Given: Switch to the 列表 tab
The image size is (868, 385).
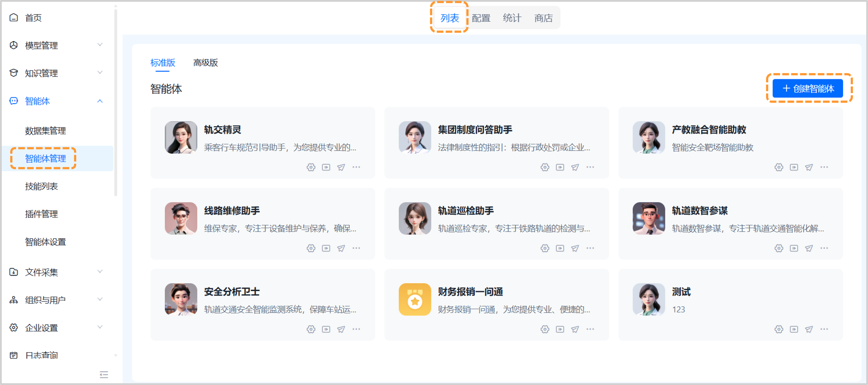Looking at the screenshot, I should 450,18.
